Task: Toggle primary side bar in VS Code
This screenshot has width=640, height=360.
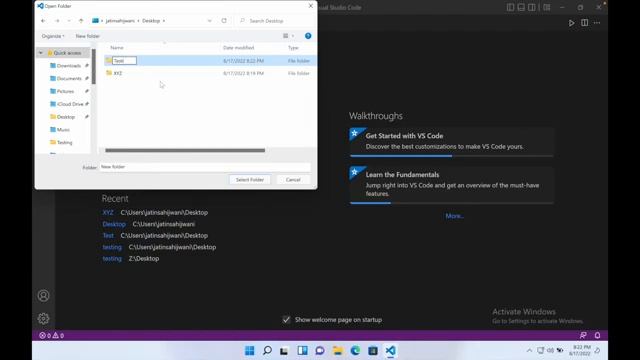Action: pos(510,7)
